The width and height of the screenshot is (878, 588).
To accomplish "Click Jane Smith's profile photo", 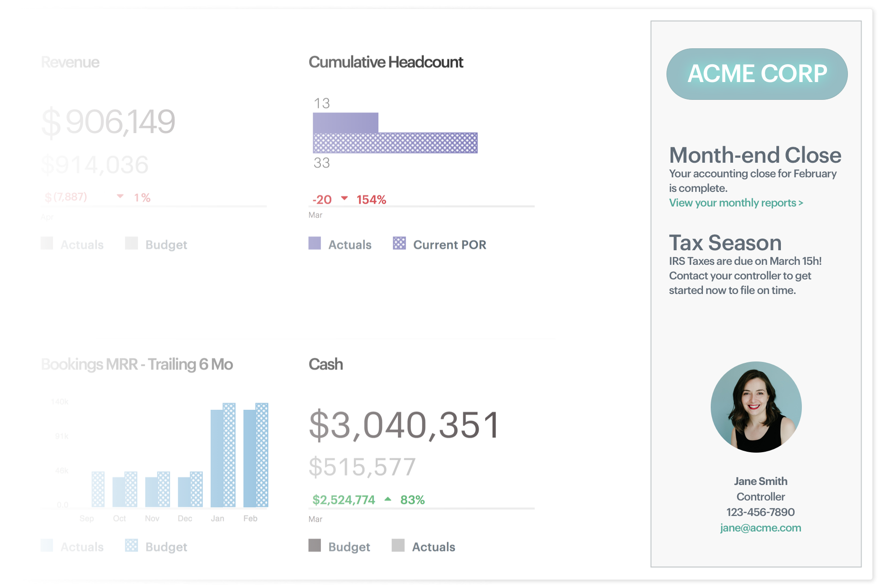I will click(x=756, y=407).
